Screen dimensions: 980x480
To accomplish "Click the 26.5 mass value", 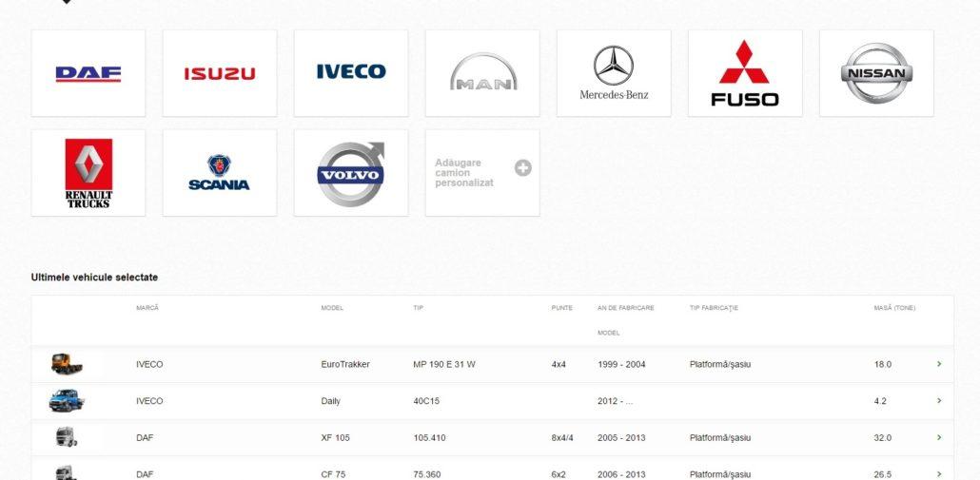I will point(883,475).
